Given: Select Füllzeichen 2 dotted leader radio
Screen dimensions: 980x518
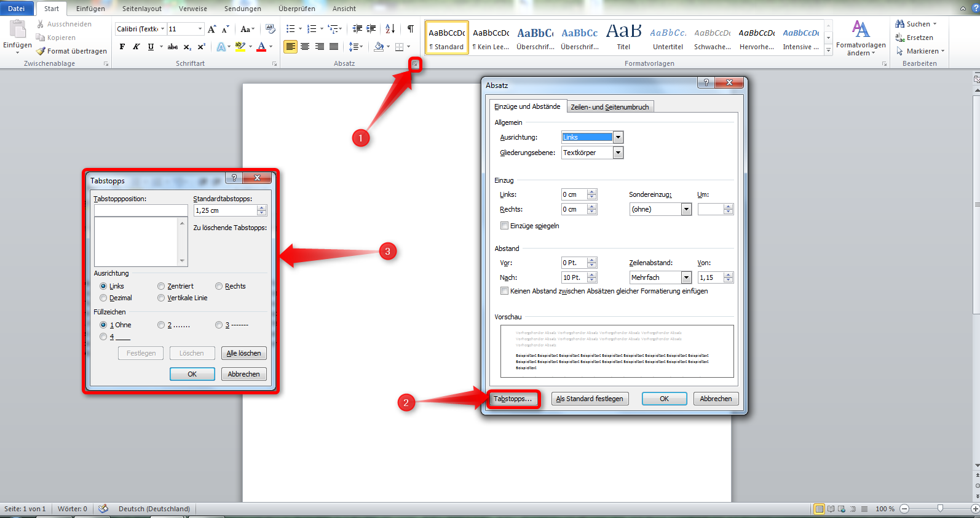Looking at the screenshot, I should click(161, 325).
